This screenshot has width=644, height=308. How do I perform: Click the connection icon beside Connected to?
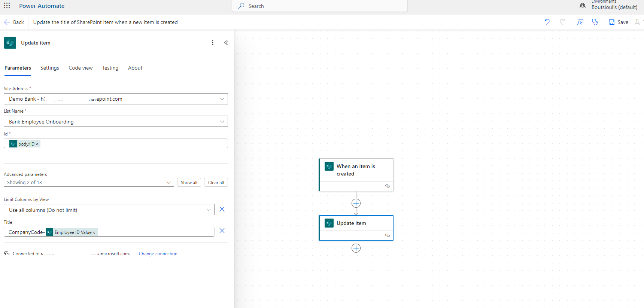(7, 253)
